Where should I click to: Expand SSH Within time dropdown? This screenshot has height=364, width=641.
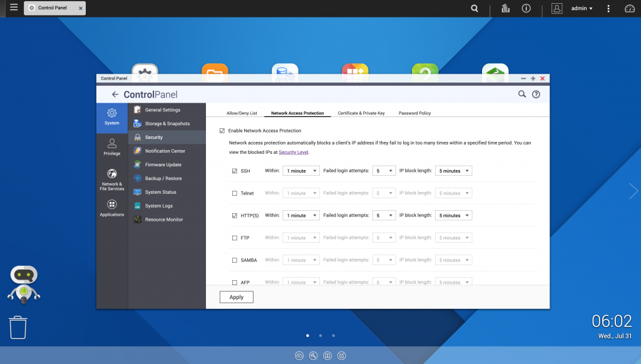pos(301,171)
